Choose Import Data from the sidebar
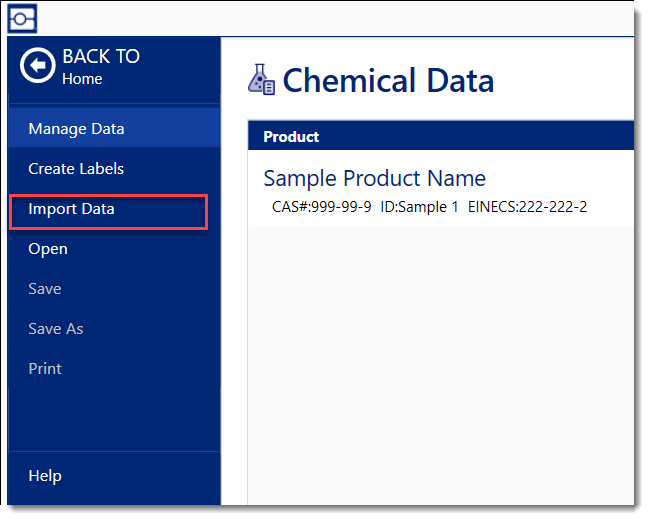Viewport: 649px width, 520px height. tap(72, 209)
